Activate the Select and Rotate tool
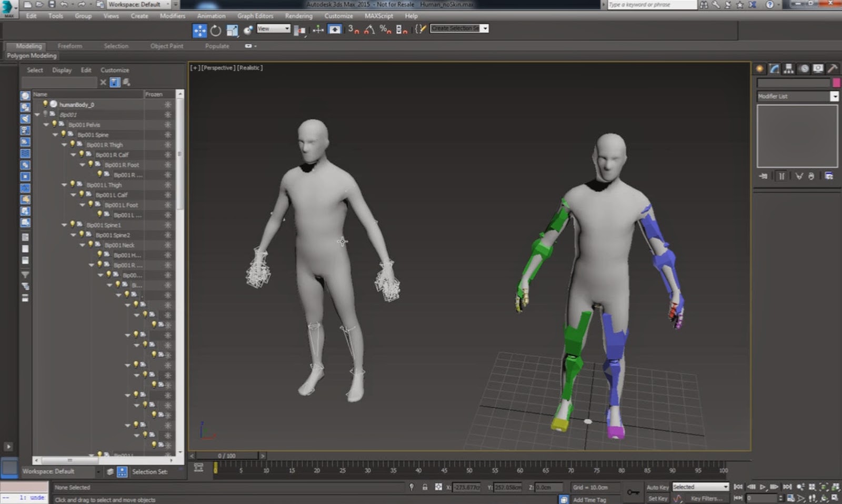 tap(216, 31)
